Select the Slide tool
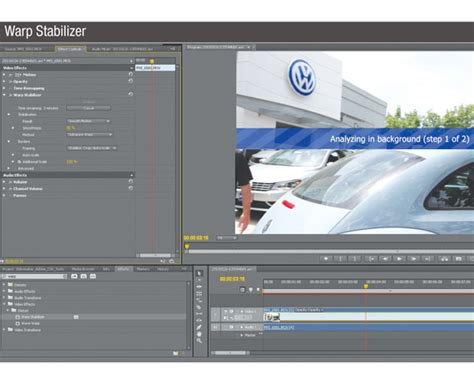 coord(199,320)
